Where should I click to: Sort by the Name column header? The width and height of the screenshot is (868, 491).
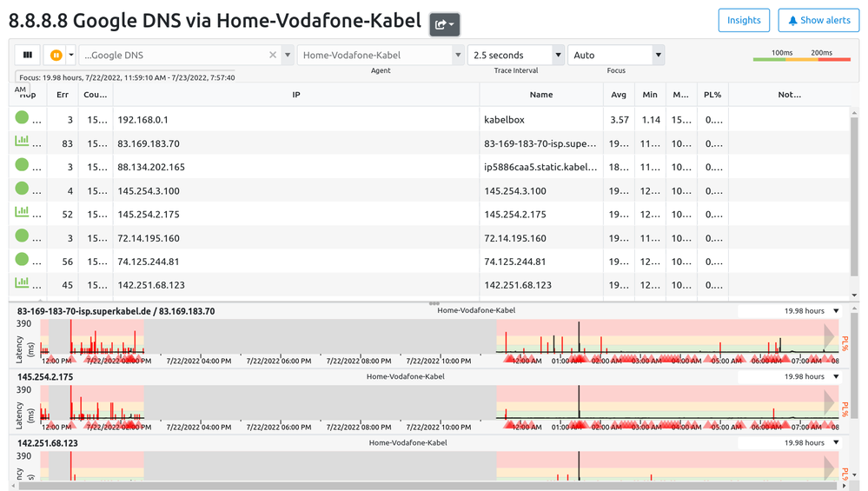tap(540, 95)
